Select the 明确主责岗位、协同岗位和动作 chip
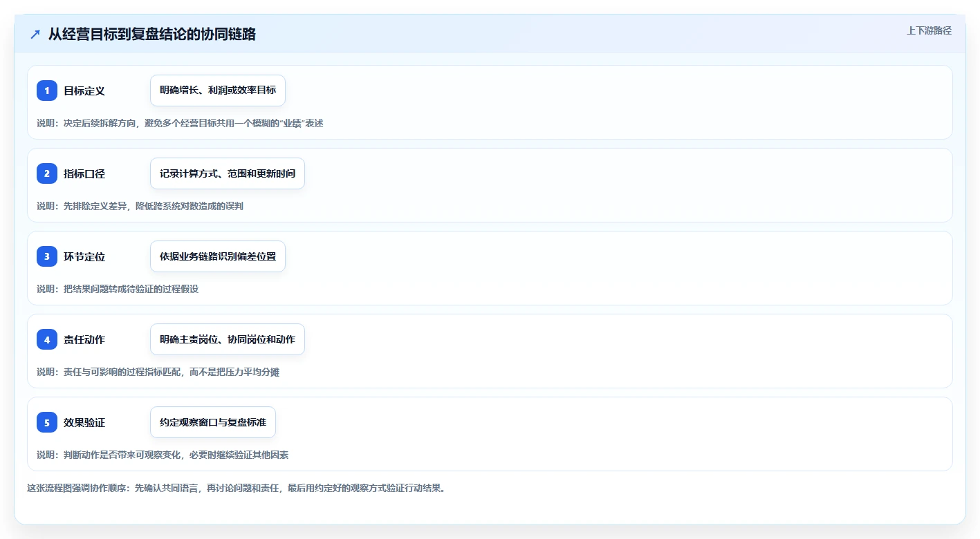 coord(228,339)
